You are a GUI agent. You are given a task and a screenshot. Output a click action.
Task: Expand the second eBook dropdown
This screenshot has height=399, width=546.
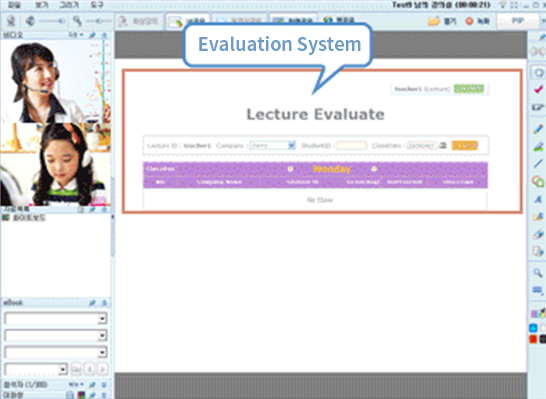[56, 335]
